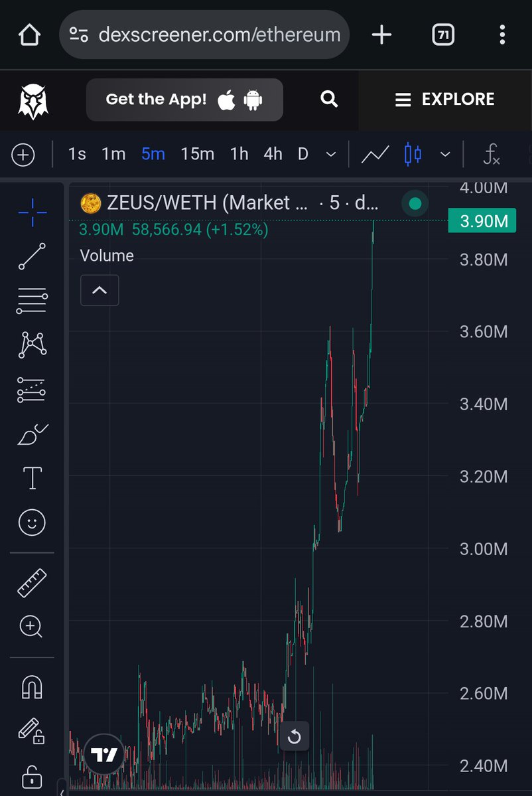Click the DEX Screener owl logo
The height and width of the screenshot is (796, 532).
33,101
